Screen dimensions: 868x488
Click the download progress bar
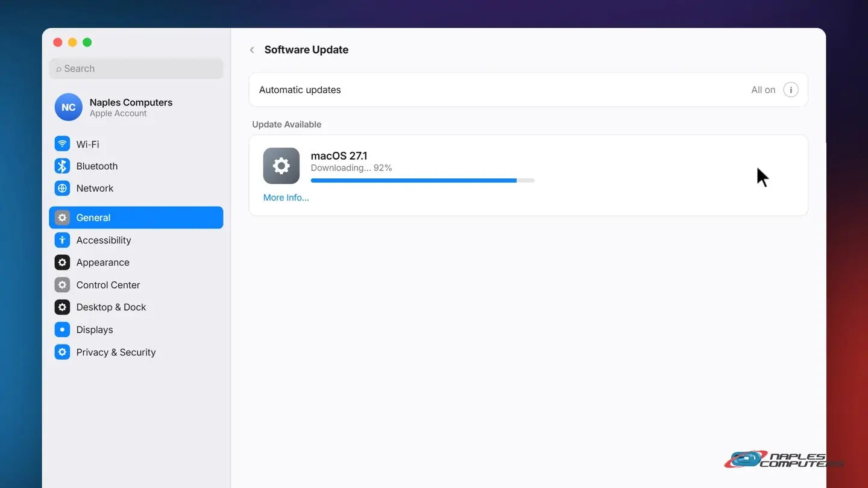click(x=423, y=180)
